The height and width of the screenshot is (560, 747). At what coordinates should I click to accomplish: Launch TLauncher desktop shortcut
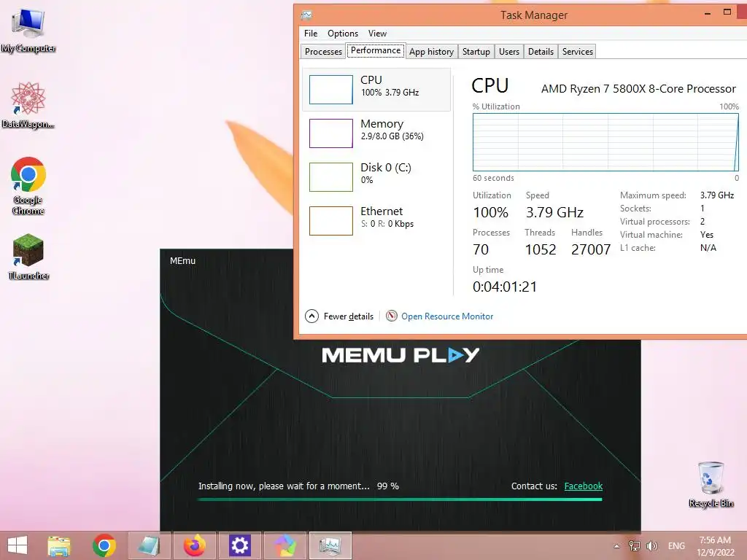[x=28, y=256]
